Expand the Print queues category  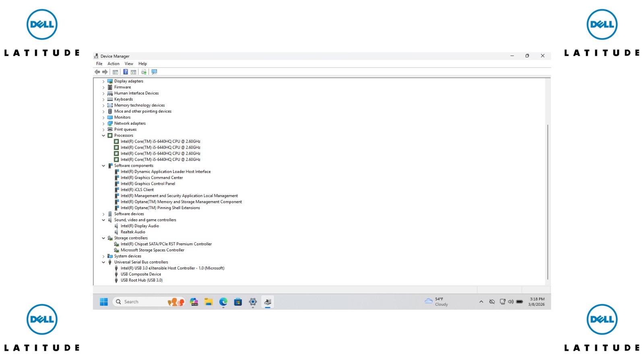point(103,130)
